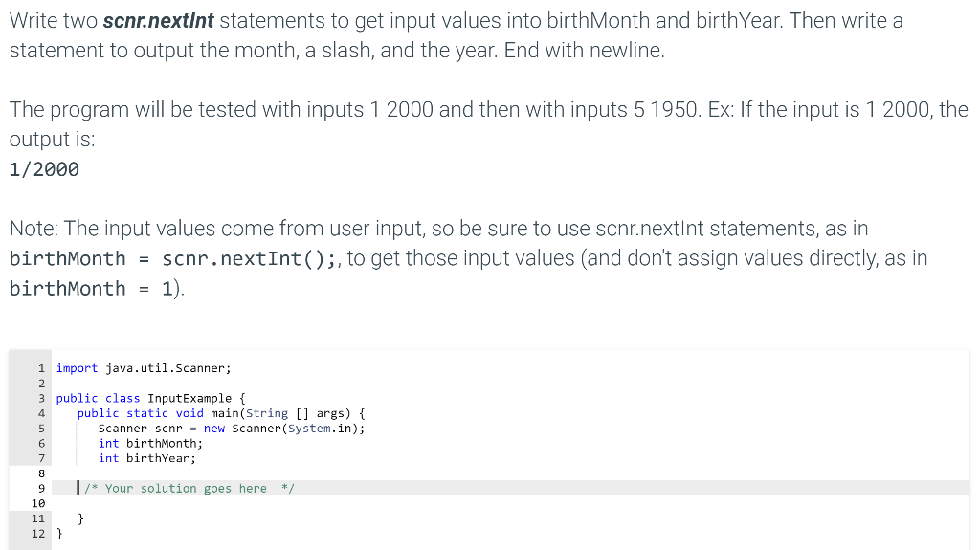980x550 pixels.
Task: Click the birthMonth = 1 code sample
Action: pyautogui.click(x=91, y=288)
